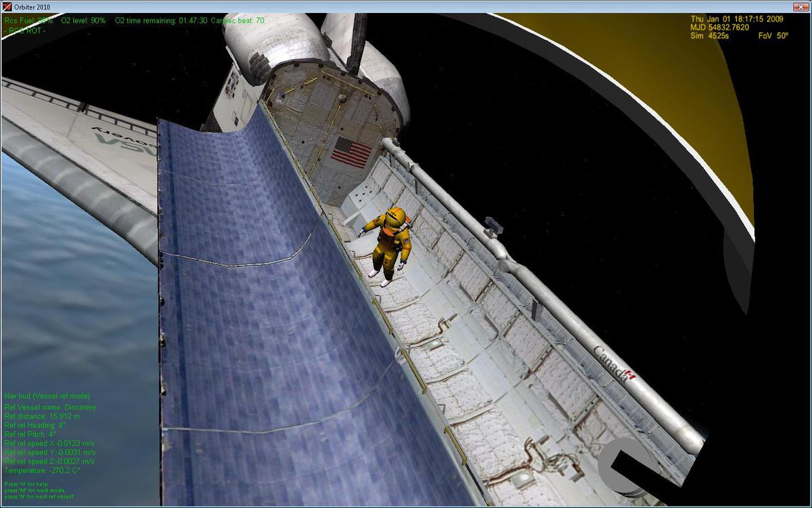
Task: Click 'Ref Vessel name: Discovery' line
Action: (50, 408)
